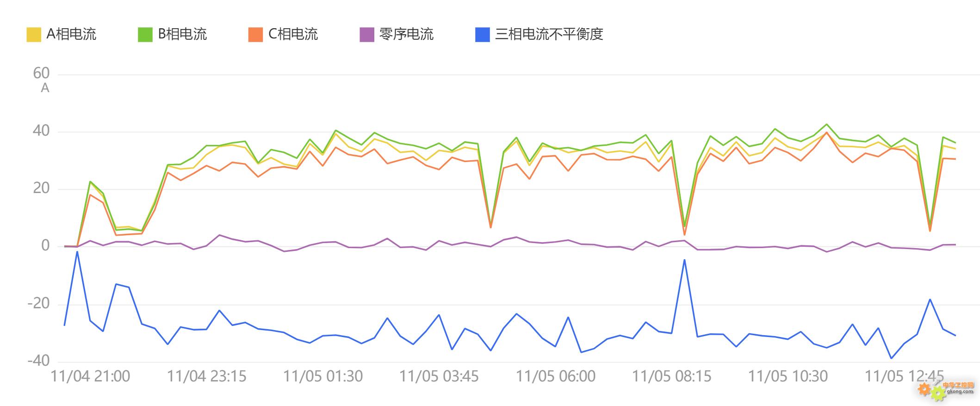The height and width of the screenshot is (406, 980).
Task: Click the 11/04 21:00 x-axis label
Action: 90,376
